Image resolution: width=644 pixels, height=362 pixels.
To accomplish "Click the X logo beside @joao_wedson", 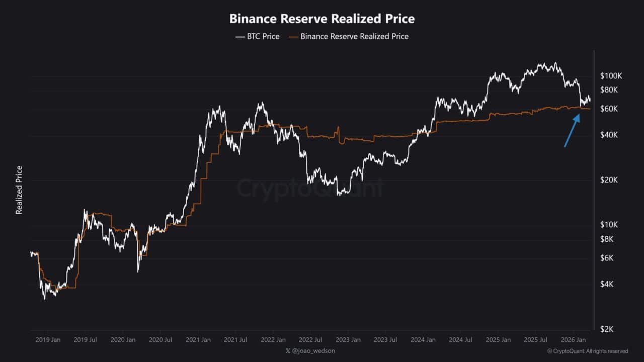I will 288,351.
